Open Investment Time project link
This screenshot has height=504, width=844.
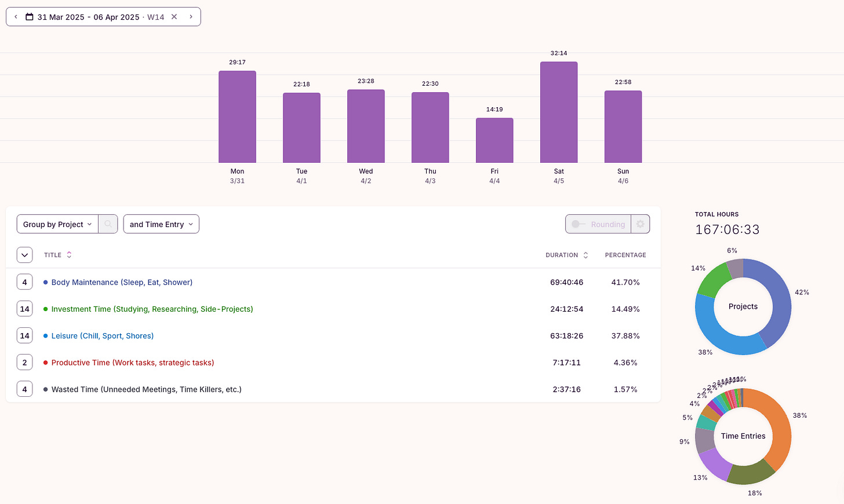pyautogui.click(x=152, y=309)
